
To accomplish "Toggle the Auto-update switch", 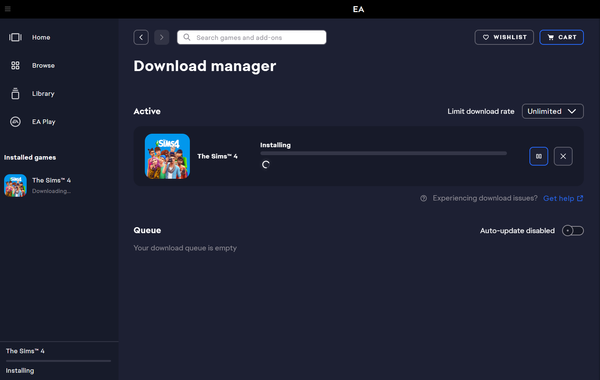I will pos(572,231).
